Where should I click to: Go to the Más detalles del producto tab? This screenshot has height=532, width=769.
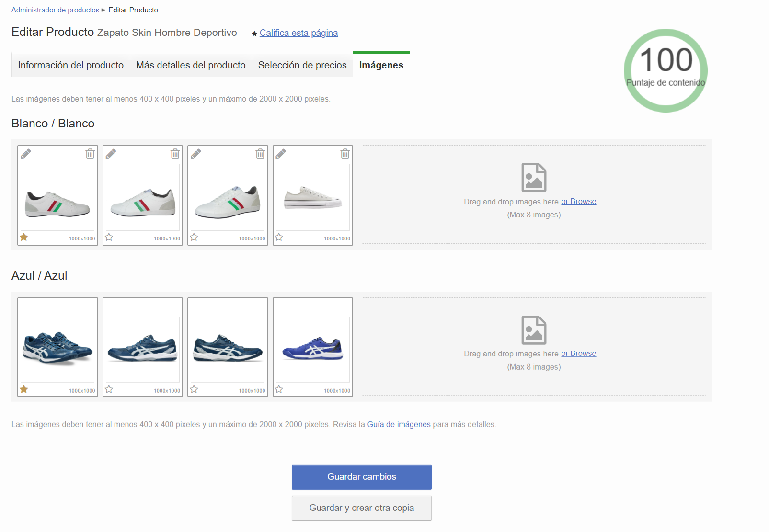(x=191, y=65)
